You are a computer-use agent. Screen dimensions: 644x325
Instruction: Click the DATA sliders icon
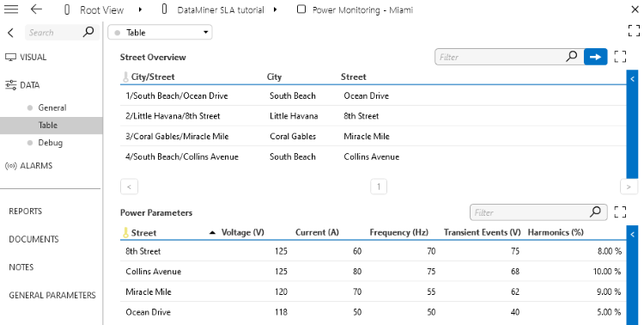[10, 85]
